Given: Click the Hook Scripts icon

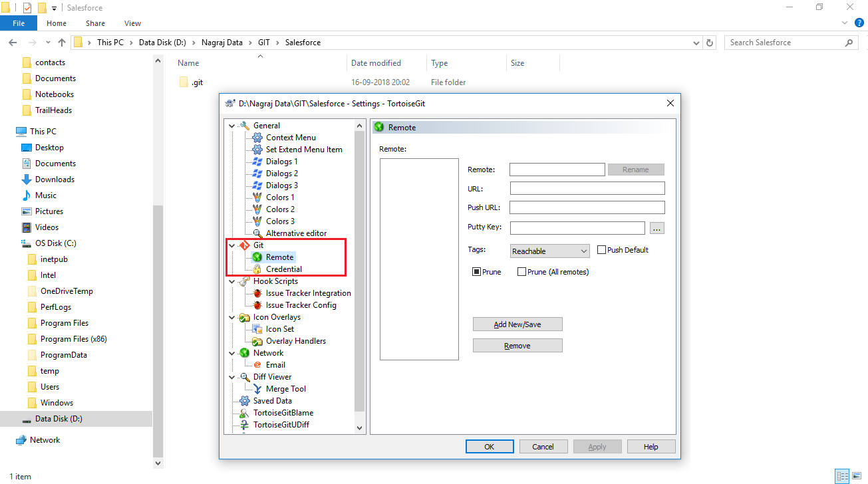Looking at the screenshot, I should [244, 281].
